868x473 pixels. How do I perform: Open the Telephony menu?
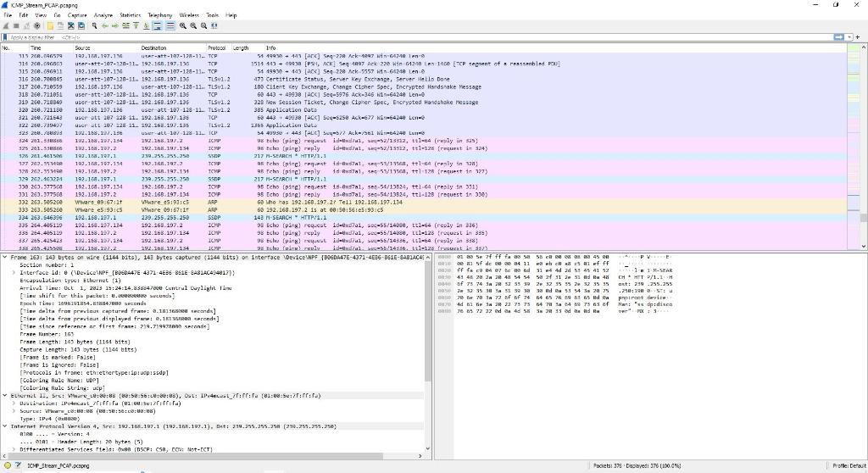coord(159,15)
